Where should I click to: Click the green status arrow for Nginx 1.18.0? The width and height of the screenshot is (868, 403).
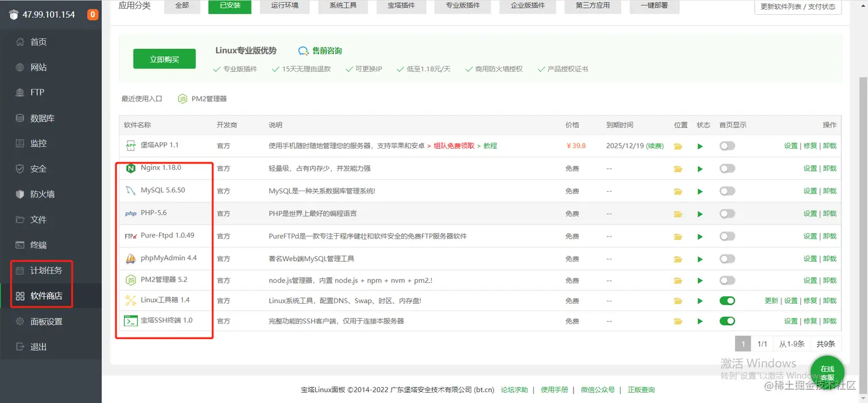pyautogui.click(x=700, y=169)
